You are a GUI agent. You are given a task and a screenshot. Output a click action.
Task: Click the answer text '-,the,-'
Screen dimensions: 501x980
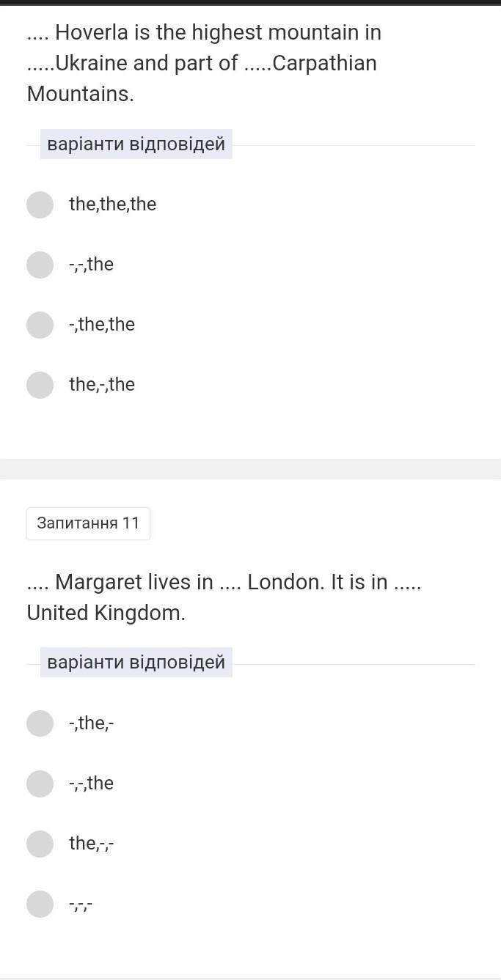pyautogui.click(x=92, y=723)
